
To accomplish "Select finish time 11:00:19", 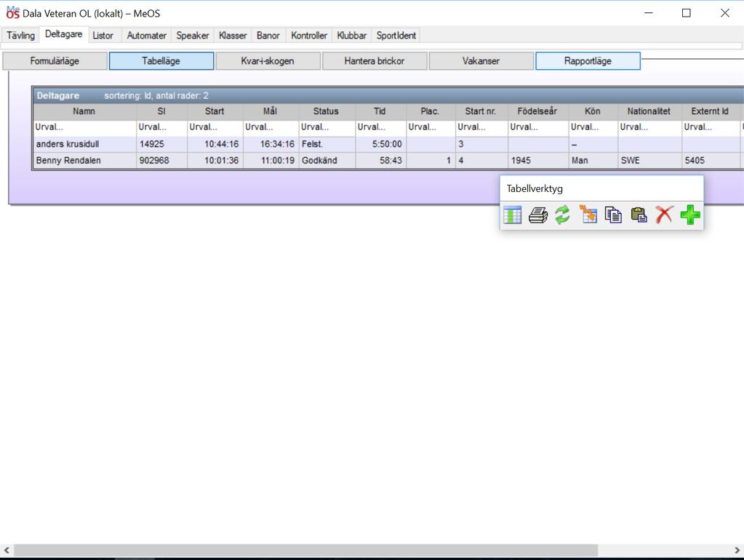I will click(x=271, y=161).
